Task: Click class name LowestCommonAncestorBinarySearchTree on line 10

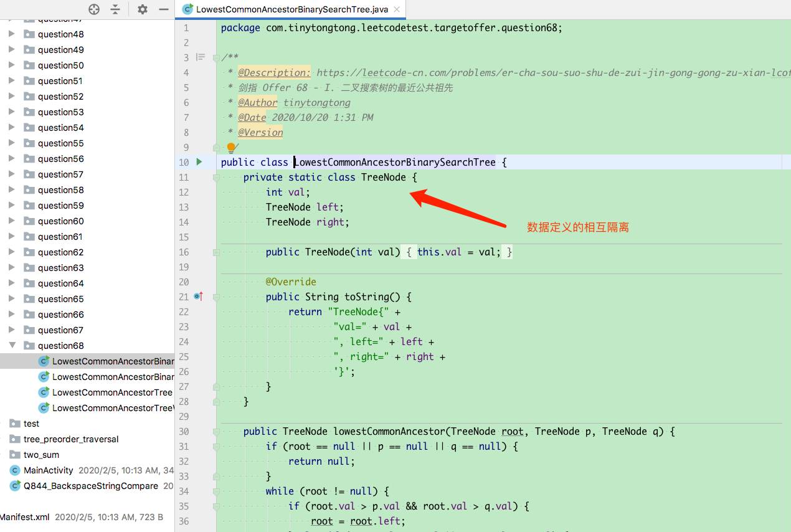Action: 395,162
